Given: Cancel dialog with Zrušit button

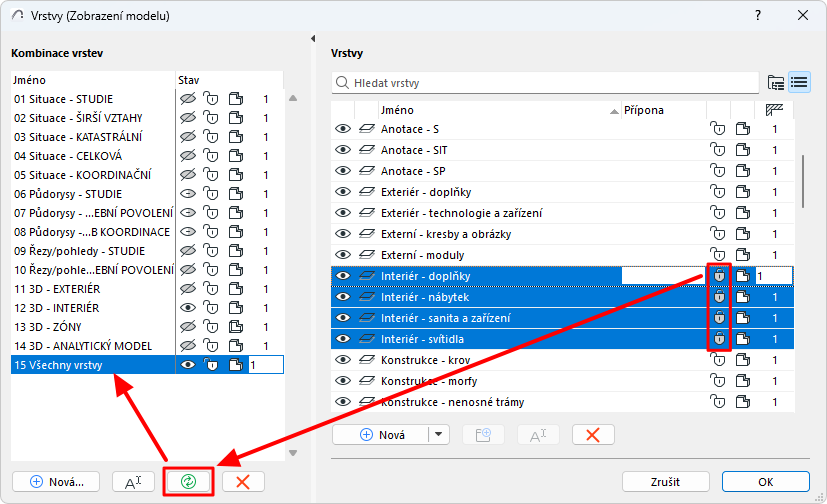Looking at the screenshot, I should (666, 481).
